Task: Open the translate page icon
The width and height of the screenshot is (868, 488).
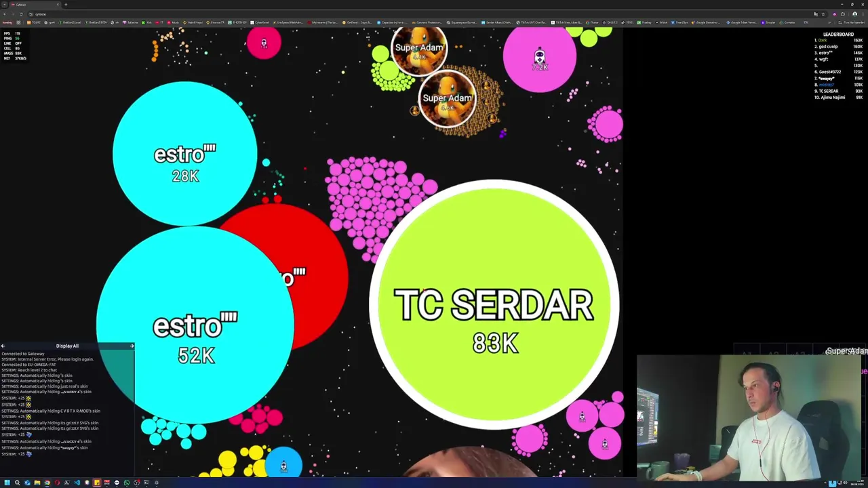Action: [816, 14]
